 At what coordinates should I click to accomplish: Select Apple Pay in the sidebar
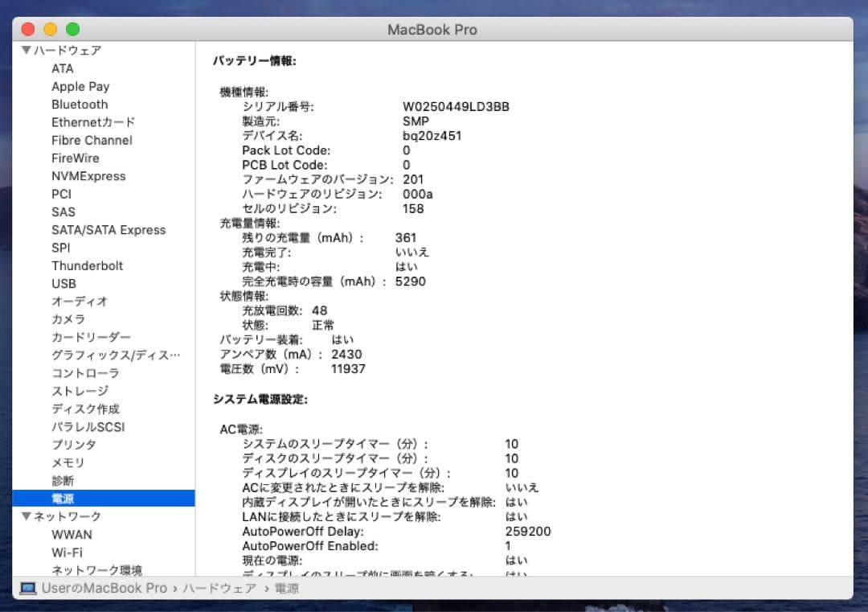tap(80, 86)
